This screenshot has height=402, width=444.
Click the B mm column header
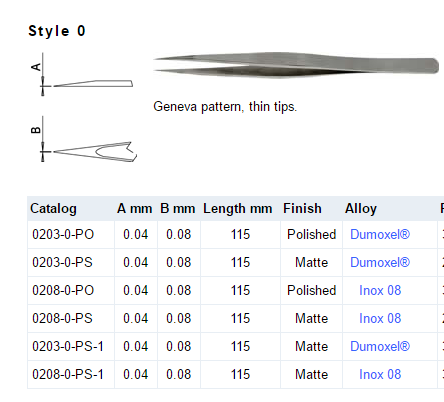pos(178,209)
